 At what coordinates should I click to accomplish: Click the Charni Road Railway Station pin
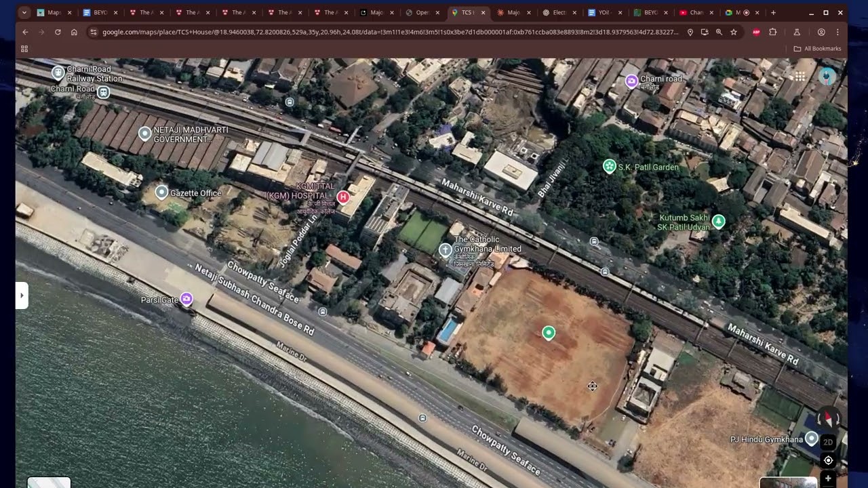[x=58, y=73]
